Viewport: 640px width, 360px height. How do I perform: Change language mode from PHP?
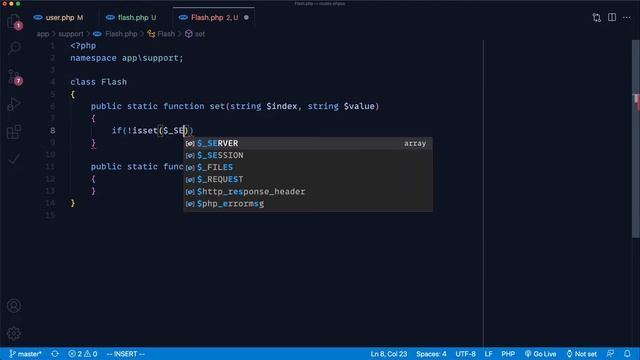(x=508, y=354)
